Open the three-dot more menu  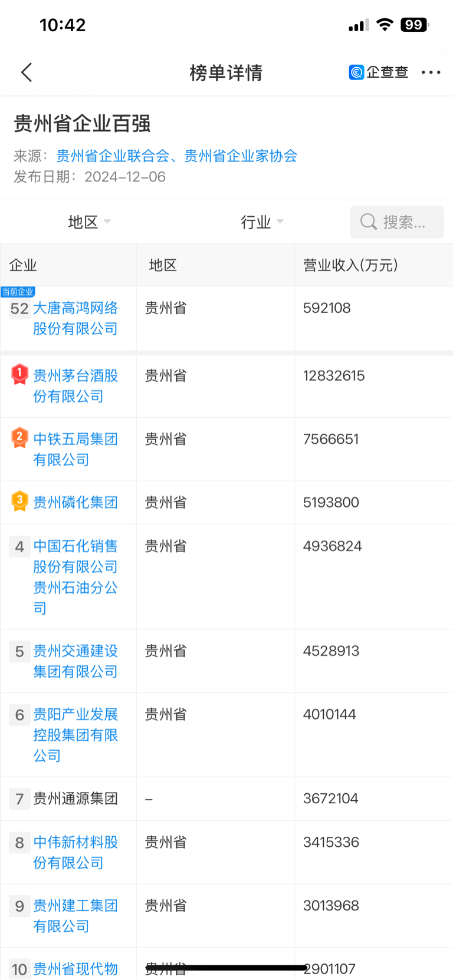pyautogui.click(x=431, y=72)
